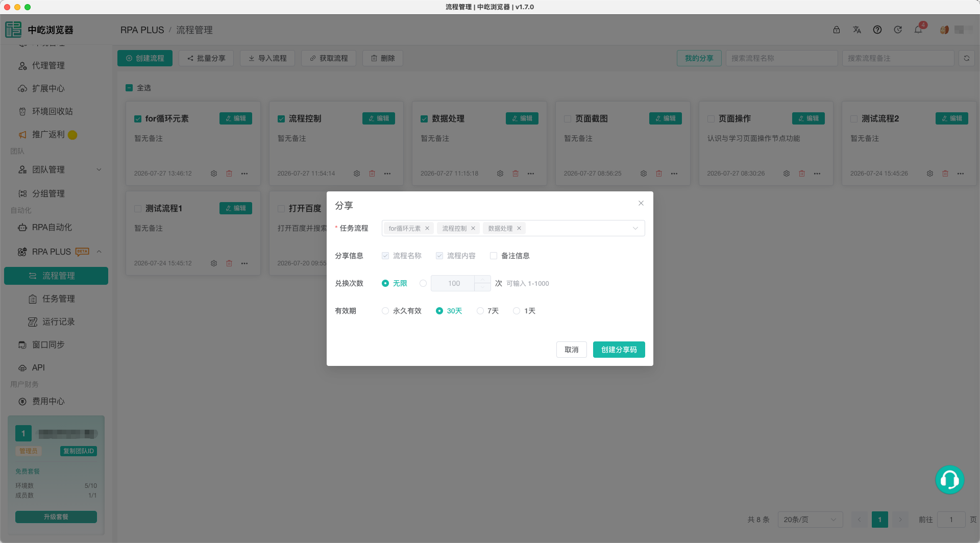Go to 运行记录 in sidebar

59,322
